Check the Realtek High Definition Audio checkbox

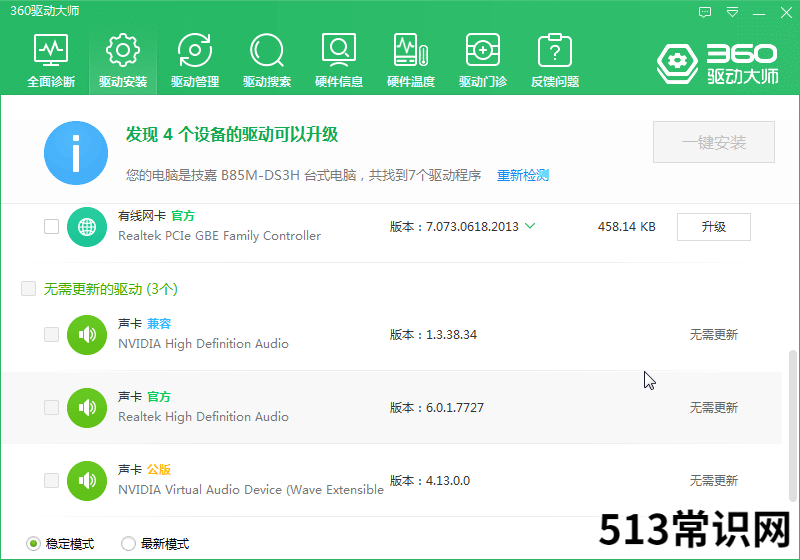coord(52,408)
